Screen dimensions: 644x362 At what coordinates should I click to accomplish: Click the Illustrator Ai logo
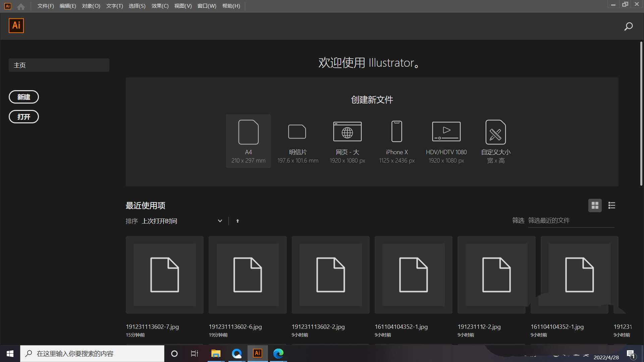(16, 26)
